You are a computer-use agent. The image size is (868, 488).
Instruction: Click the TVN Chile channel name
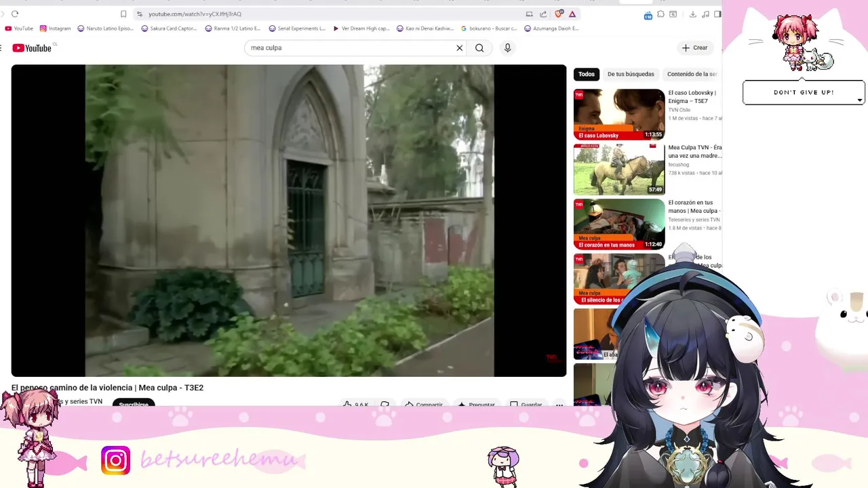tap(679, 110)
